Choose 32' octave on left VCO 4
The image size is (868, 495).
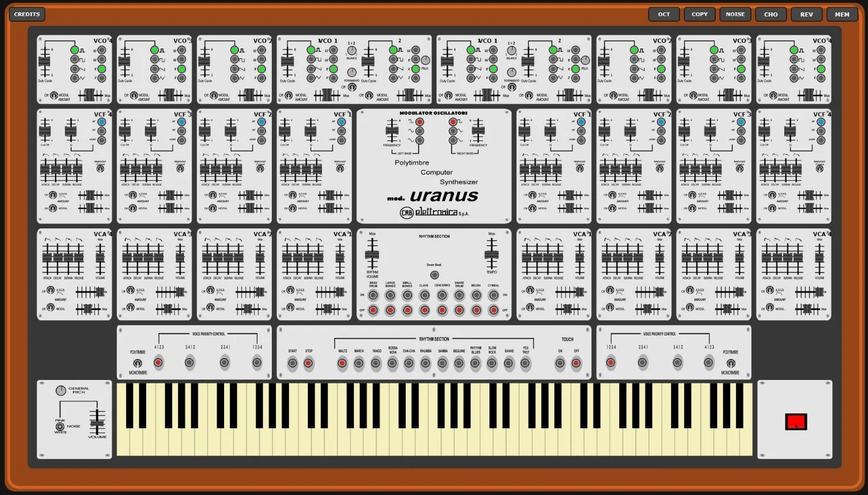pos(101,50)
